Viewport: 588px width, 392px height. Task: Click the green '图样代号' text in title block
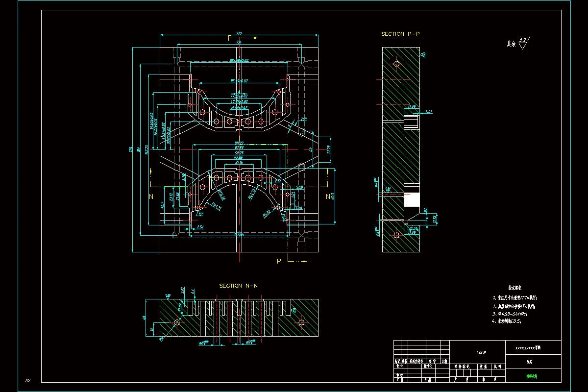532,377
